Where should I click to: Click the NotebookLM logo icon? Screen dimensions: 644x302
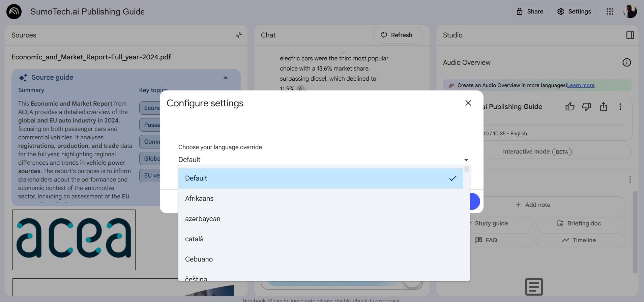14,11
